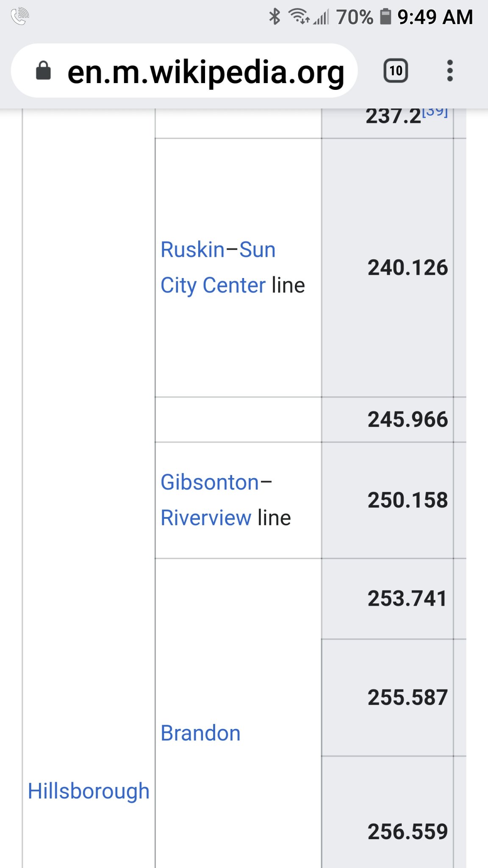Open the Hillsborough county link

coord(89,791)
